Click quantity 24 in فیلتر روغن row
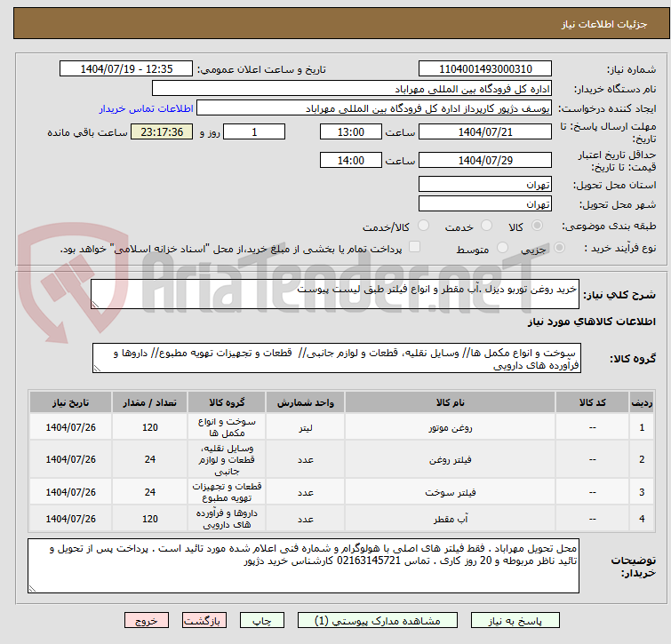This screenshot has width=671, height=644. [x=150, y=459]
